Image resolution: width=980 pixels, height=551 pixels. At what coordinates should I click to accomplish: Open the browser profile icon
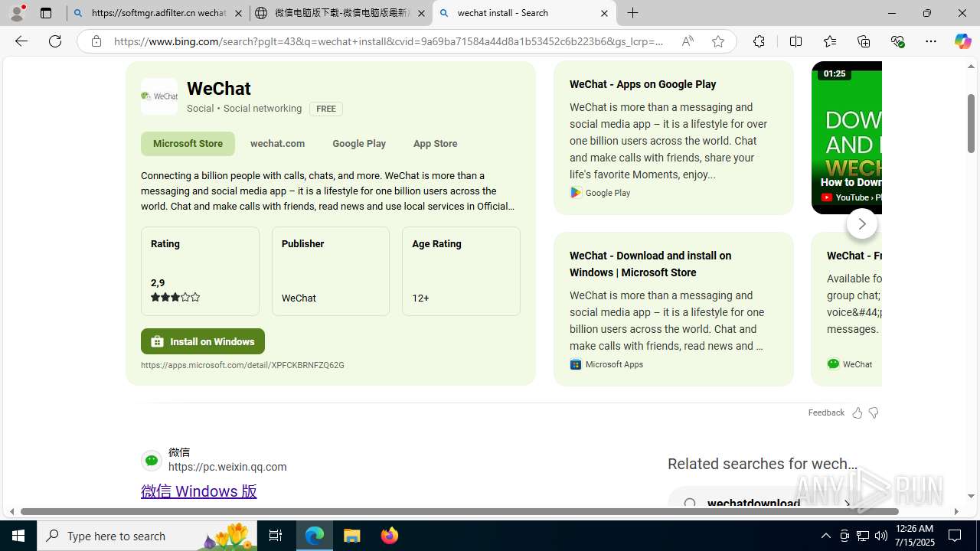coord(17,13)
